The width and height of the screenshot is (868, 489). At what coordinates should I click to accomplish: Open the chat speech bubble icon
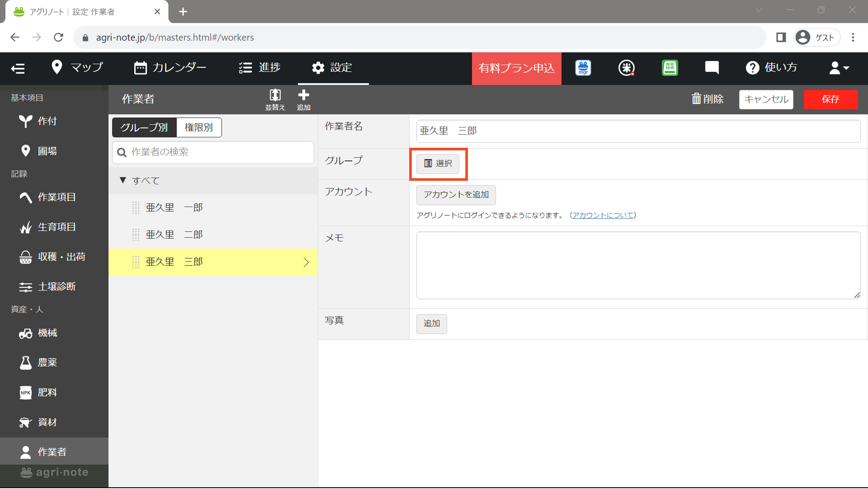coord(711,67)
